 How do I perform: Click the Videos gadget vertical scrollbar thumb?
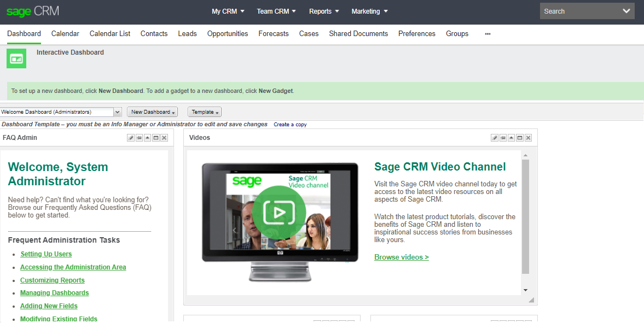coord(525,217)
